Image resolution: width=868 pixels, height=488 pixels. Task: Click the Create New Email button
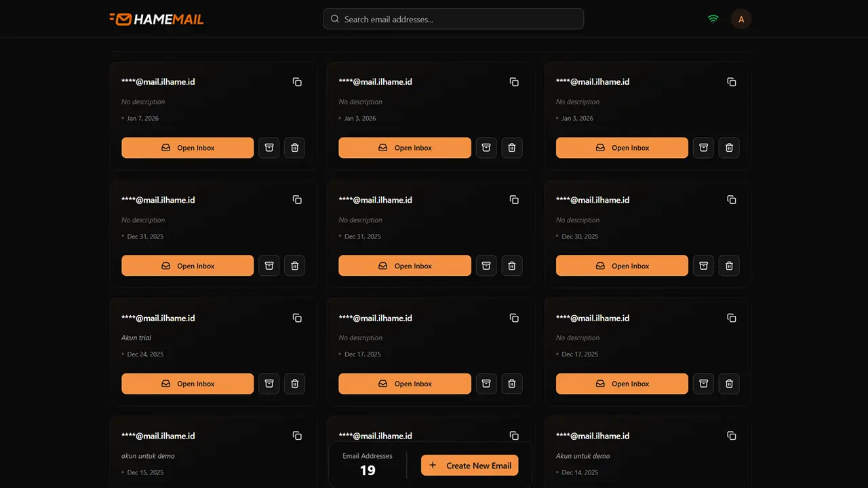[469, 465]
